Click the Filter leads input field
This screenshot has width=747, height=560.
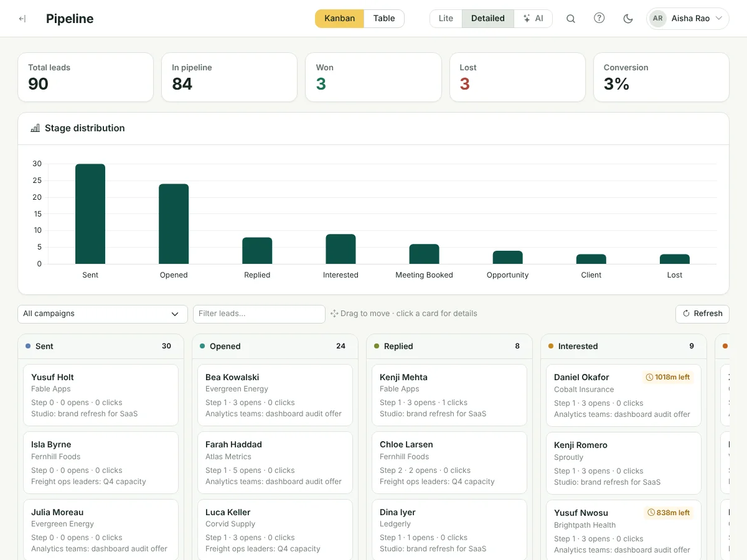point(259,314)
